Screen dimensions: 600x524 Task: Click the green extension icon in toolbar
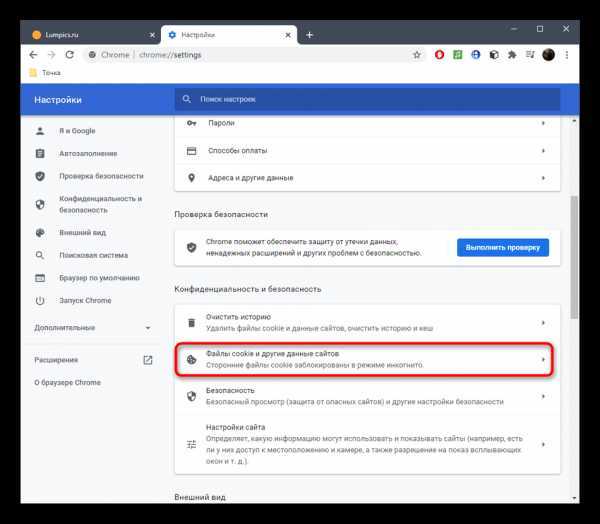[x=458, y=55]
